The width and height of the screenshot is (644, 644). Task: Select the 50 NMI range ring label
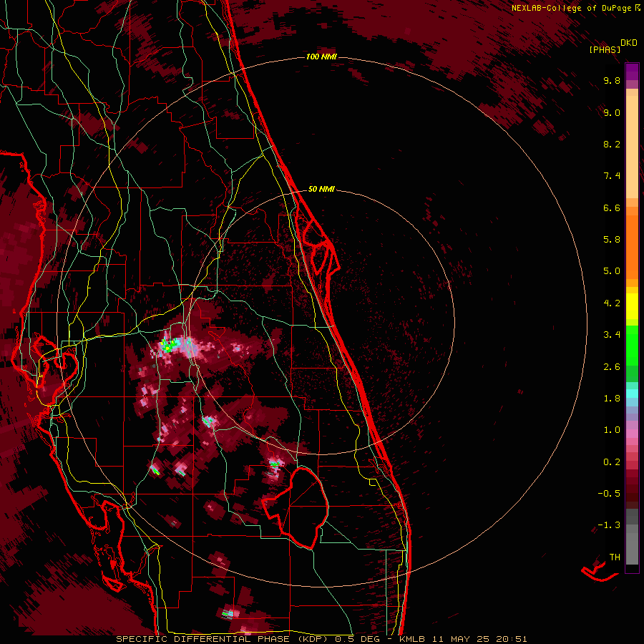[321, 189]
